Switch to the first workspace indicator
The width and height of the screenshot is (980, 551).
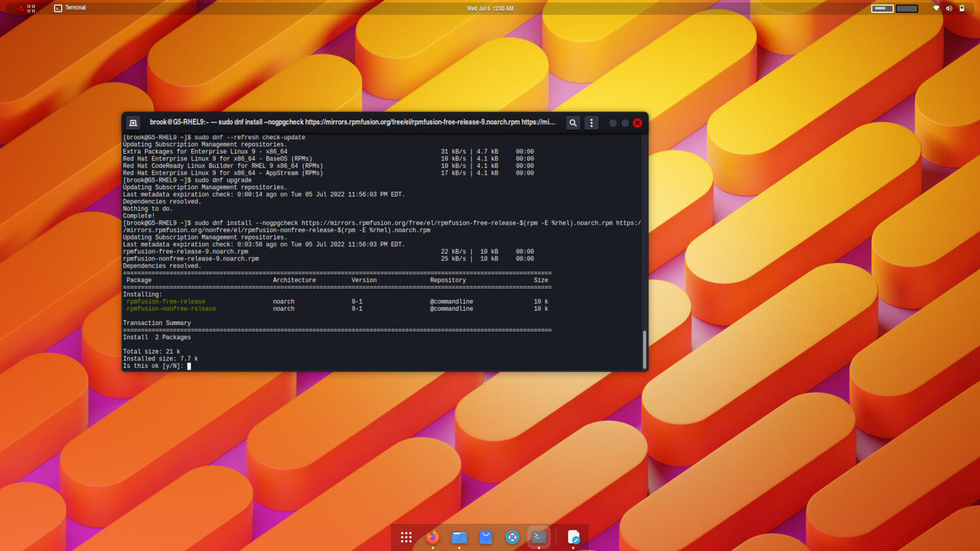(x=883, y=8)
